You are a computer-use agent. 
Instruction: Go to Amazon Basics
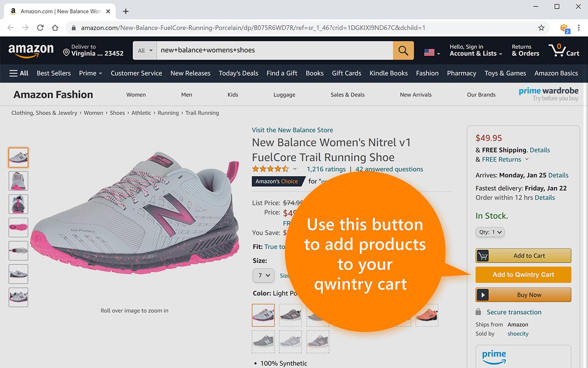[x=556, y=73]
